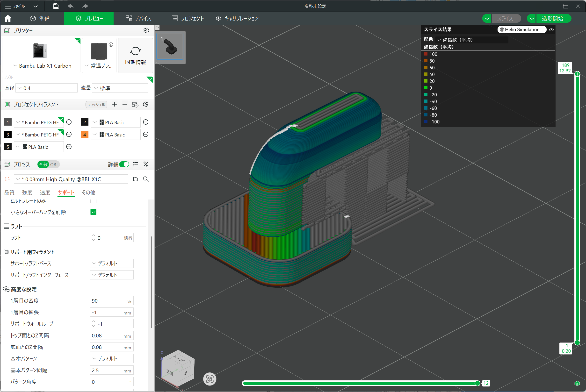This screenshot has height=392, width=586.
Task: Click the layers icon at bottom right
Action: 577,383
